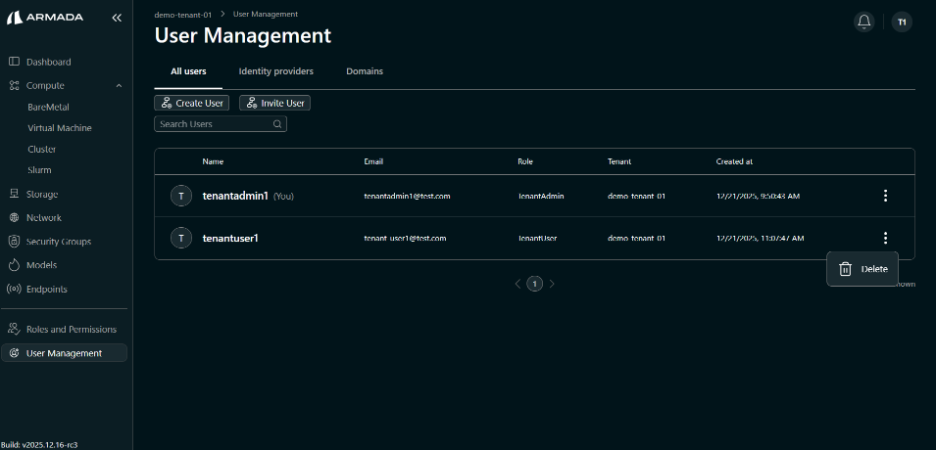Image resolution: width=936 pixels, height=450 pixels.
Task: Collapse the sidebar with double-chevron icon
Action: coord(116,18)
